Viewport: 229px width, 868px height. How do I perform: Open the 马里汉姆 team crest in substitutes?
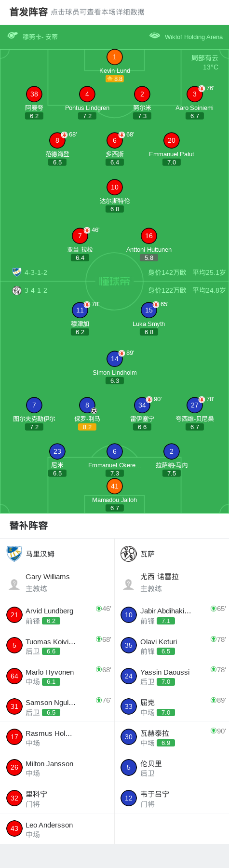pos(14,554)
